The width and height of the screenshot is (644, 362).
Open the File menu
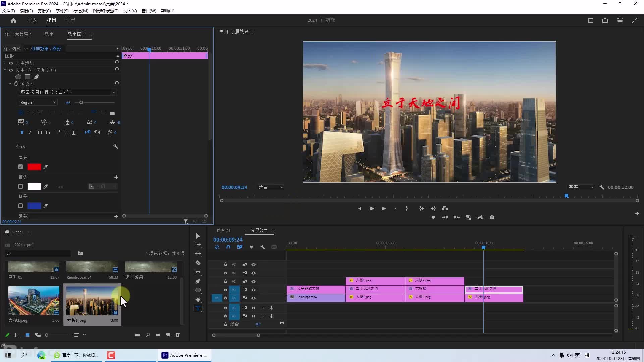coord(9,11)
